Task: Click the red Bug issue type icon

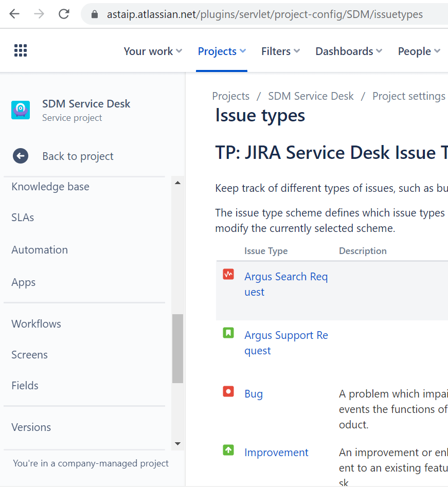Action: pyautogui.click(x=228, y=391)
